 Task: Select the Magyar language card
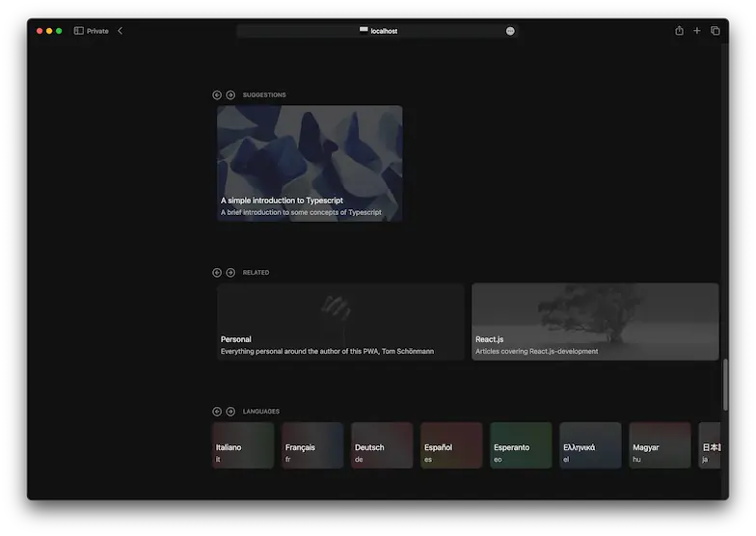coord(660,445)
